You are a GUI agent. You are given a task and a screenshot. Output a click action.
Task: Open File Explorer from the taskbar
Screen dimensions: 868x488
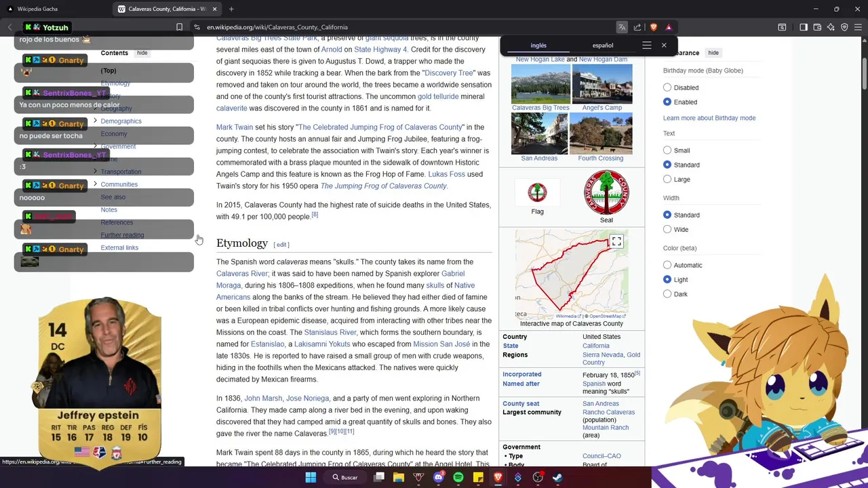tap(399, 477)
